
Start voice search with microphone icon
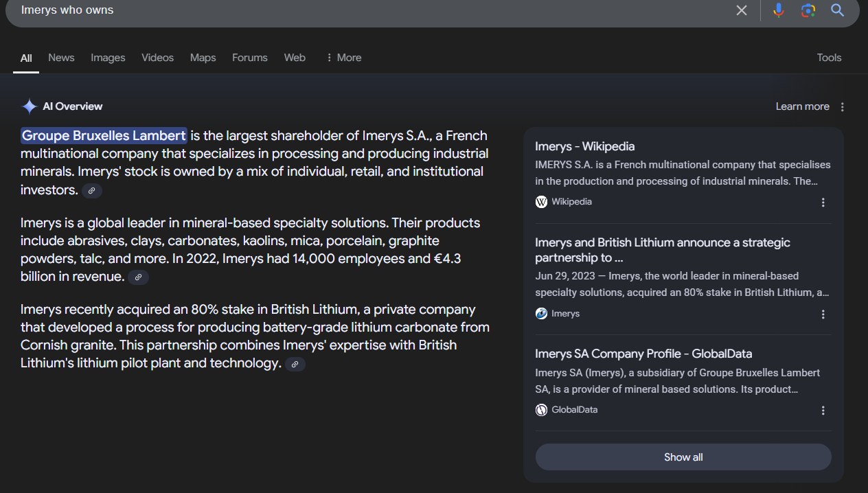tap(779, 10)
